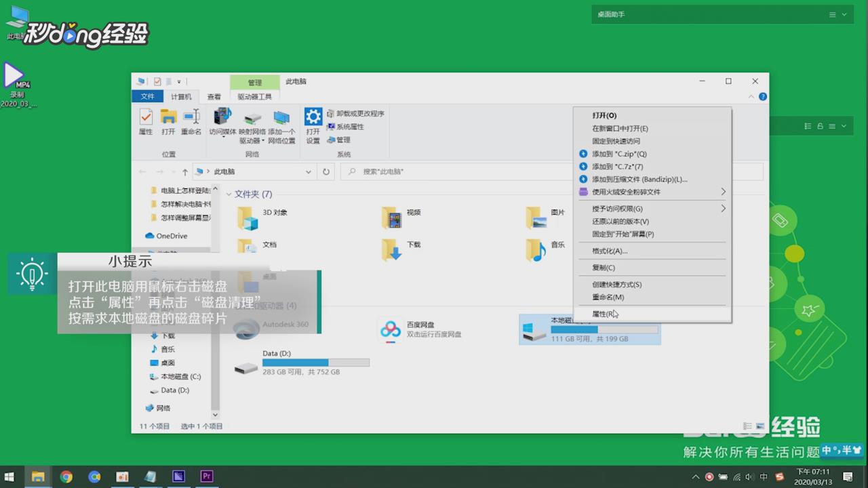
Task: Open the address bar history dropdown
Action: point(309,172)
